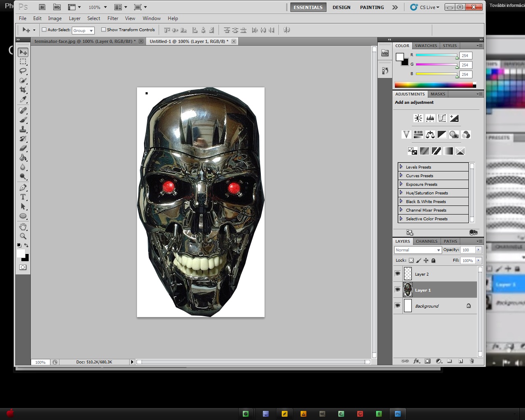This screenshot has height=420, width=525.
Task: Click the Brightness/Contrast adjustment icon
Action: click(x=418, y=118)
